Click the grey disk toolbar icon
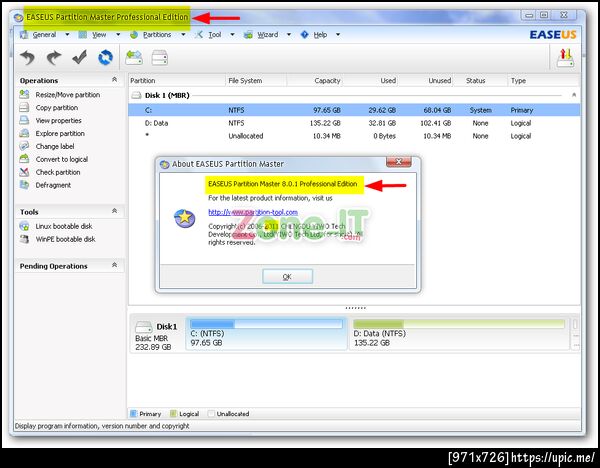This screenshot has height=468, width=600. tap(160, 58)
